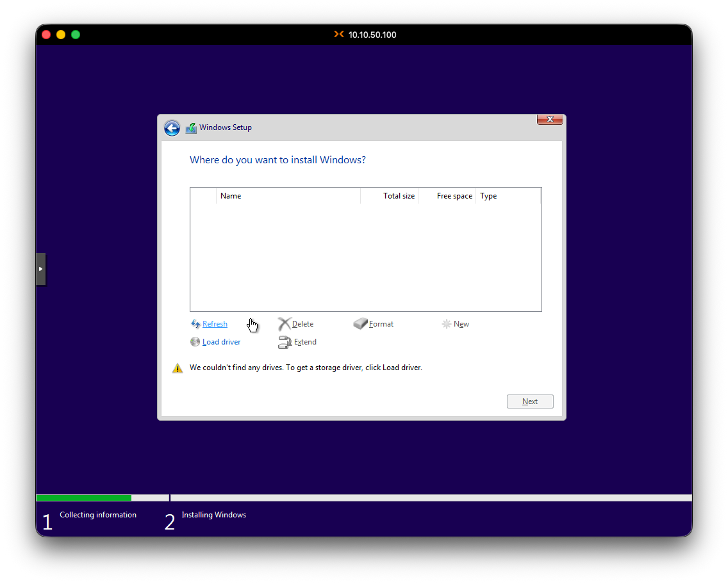Click the Format drive icon
The image size is (728, 584).
point(361,324)
